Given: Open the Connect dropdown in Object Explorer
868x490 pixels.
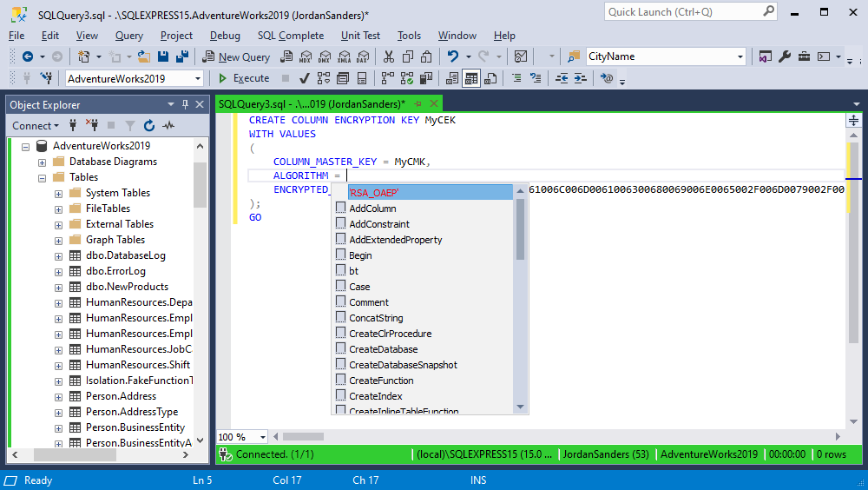Looking at the screenshot, I should coord(36,126).
